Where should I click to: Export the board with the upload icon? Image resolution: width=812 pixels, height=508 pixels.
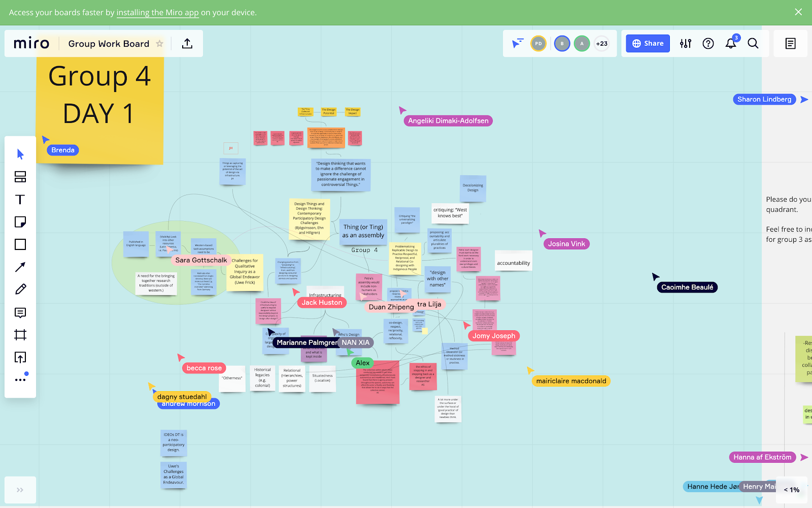coord(187,44)
